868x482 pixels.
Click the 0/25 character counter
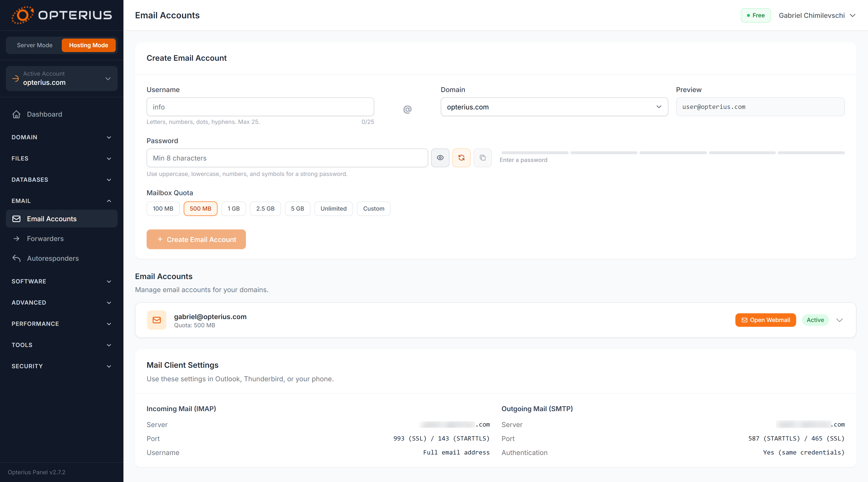[368, 122]
